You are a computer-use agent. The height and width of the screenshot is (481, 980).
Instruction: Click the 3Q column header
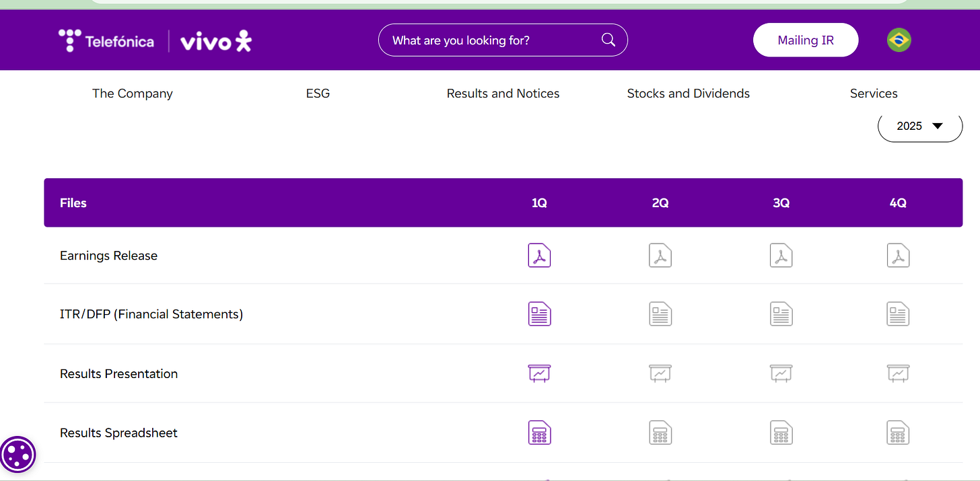pyautogui.click(x=781, y=202)
